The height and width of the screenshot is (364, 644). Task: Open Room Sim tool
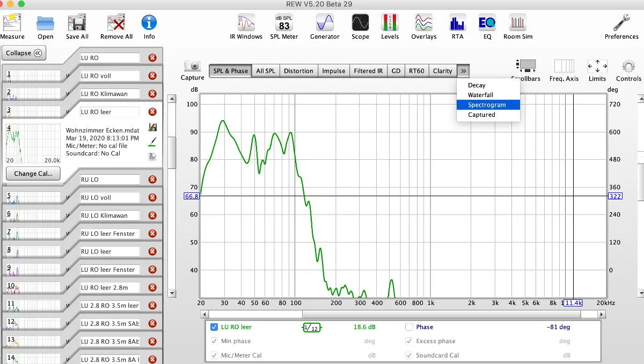(x=518, y=27)
